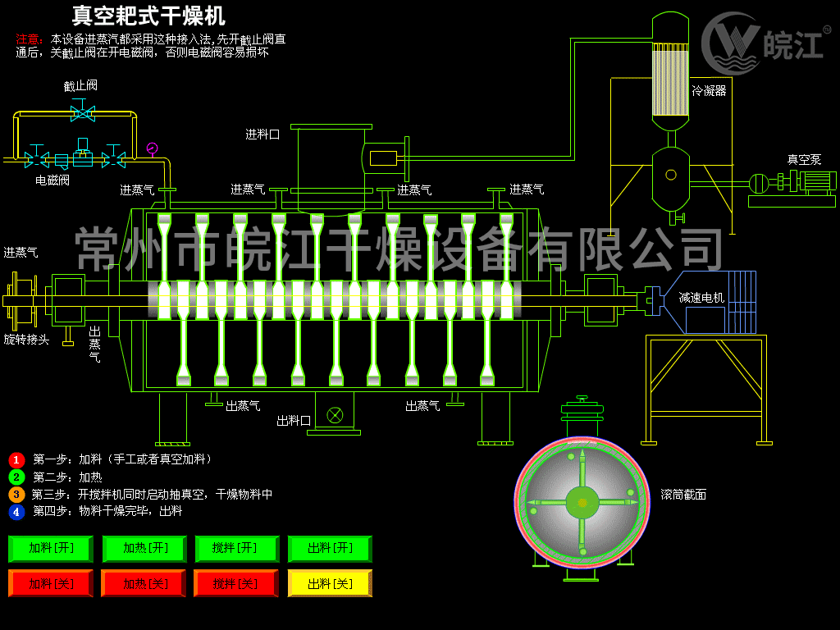Click the left bearing housing on shaft

(x=69, y=300)
